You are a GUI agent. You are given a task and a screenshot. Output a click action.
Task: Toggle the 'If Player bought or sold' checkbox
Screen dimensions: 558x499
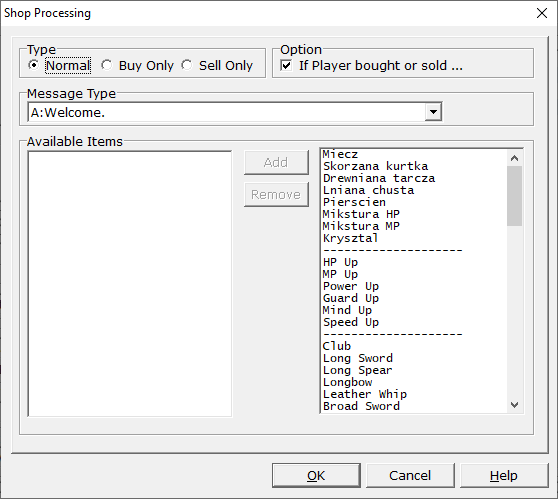pos(371,65)
